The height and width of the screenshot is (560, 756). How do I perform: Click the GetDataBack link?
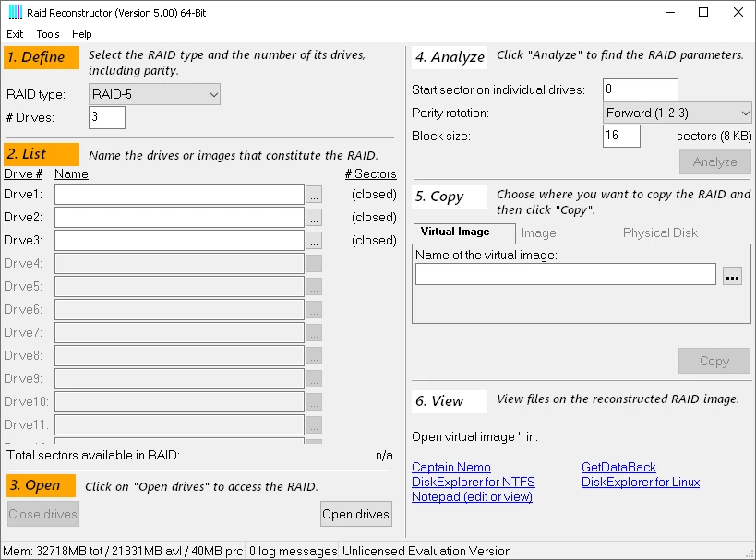pos(618,468)
